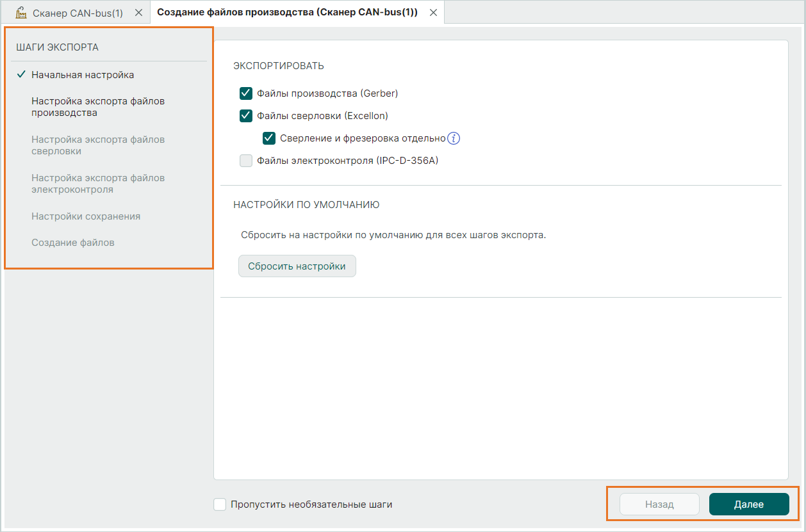
Task: Toggle Сверление и фрезеровка отдельно checkbox
Action: pyautogui.click(x=269, y=138)
